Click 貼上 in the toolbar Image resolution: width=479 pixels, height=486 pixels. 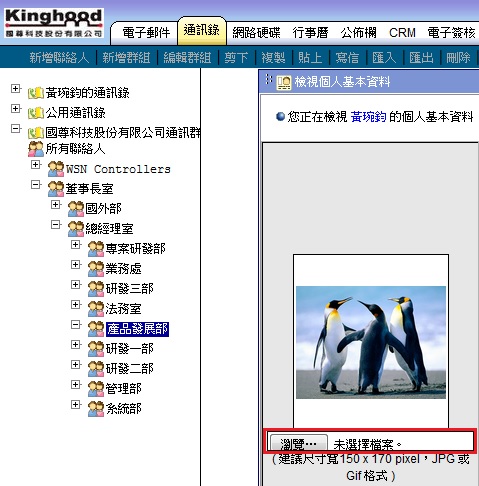click(x=310, y=58)
